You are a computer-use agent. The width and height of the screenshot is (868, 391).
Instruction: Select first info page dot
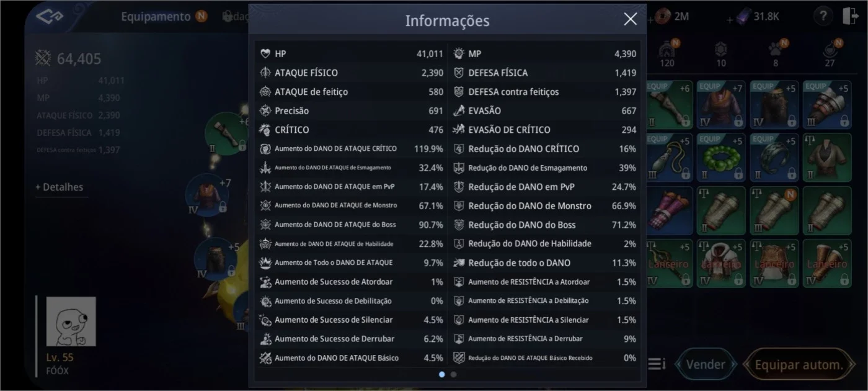point(441,374)
